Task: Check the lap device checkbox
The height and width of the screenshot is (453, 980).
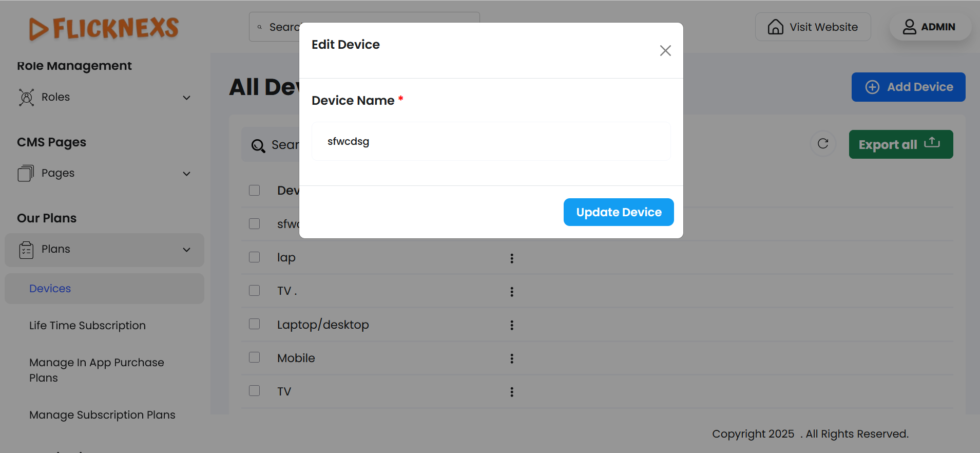Action: pos(255,257)
